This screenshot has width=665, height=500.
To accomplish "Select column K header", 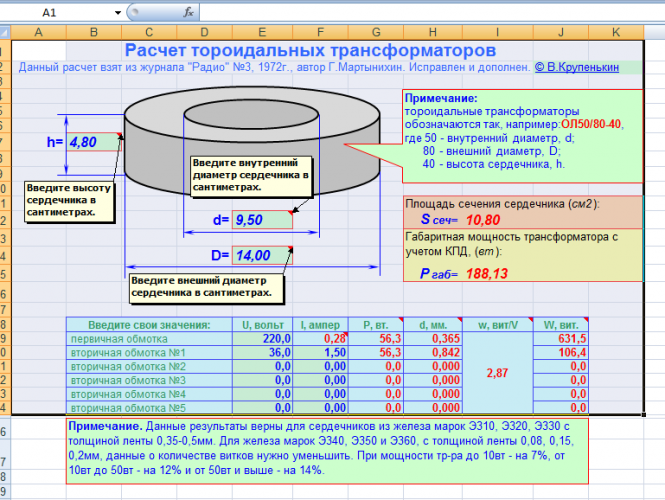I will pyautogui.click(x=616, y=32).
